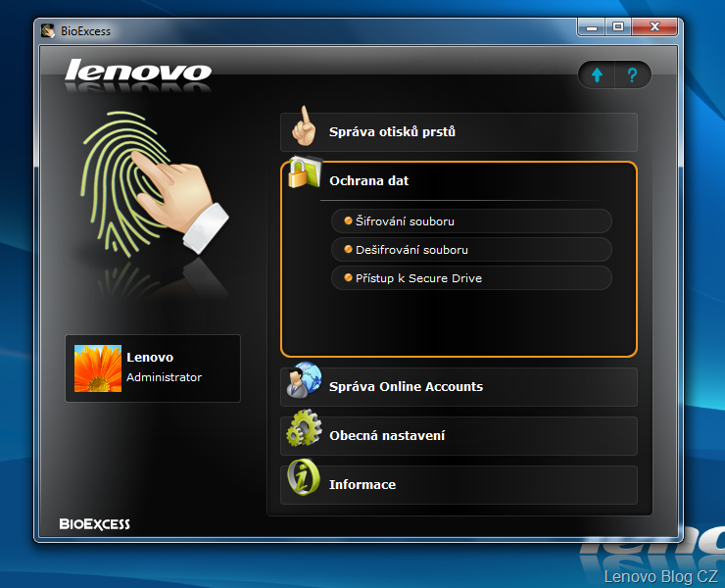This screenshot has width=725, height=588.
Task: Click the padlock folder icon of Ochrana dat
Action: tap(304, 175)
